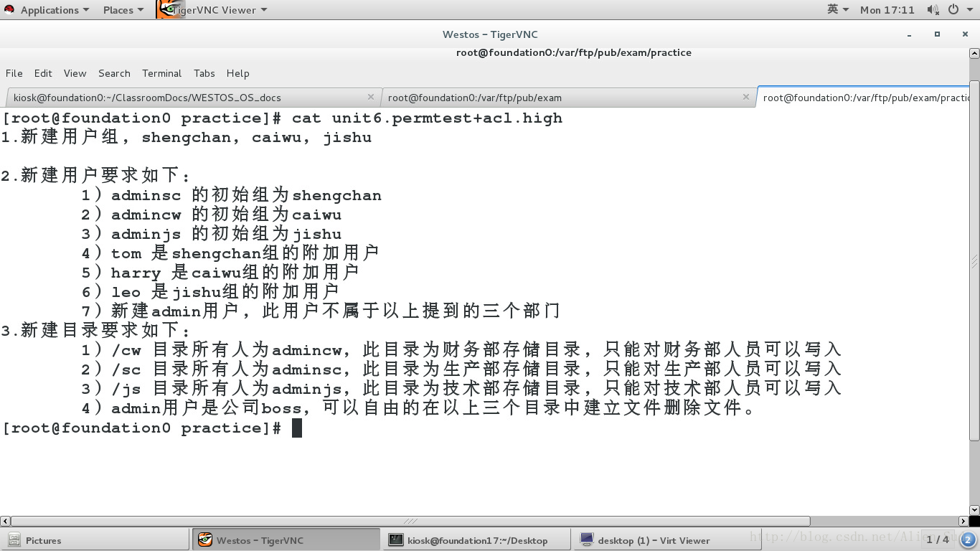Click the window title root@foundation0:/var/ftp/pub/exam/practice
Viewport: 980px width, 551px height.
(x=574, y=52)
